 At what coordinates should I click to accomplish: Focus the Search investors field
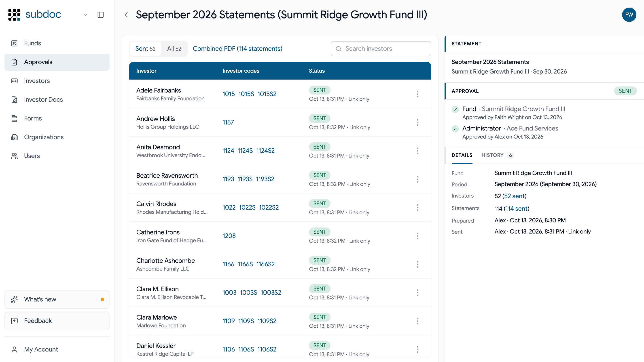pyautogui.click(x=381, y=48)
